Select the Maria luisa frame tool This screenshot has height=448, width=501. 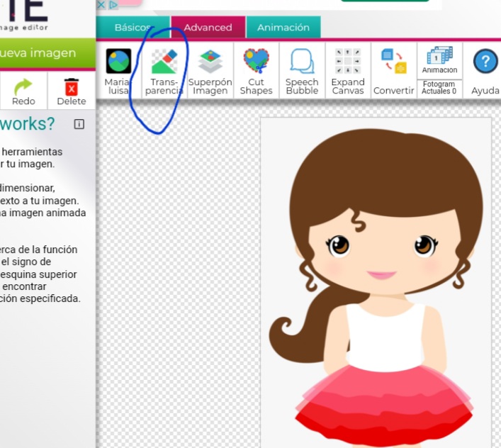point(118,69)
